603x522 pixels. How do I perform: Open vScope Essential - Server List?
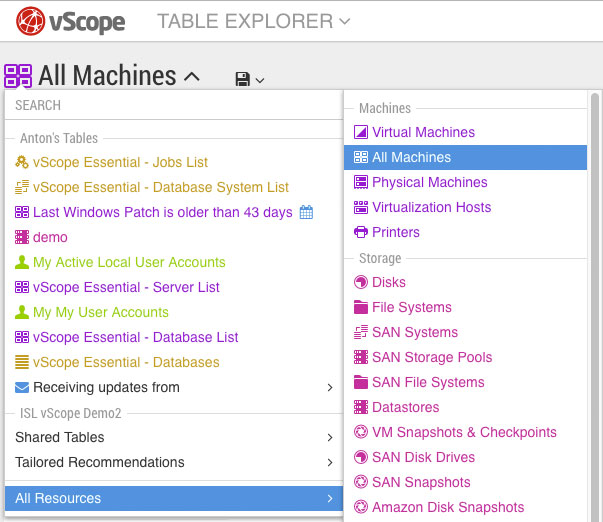coord(126,287)
